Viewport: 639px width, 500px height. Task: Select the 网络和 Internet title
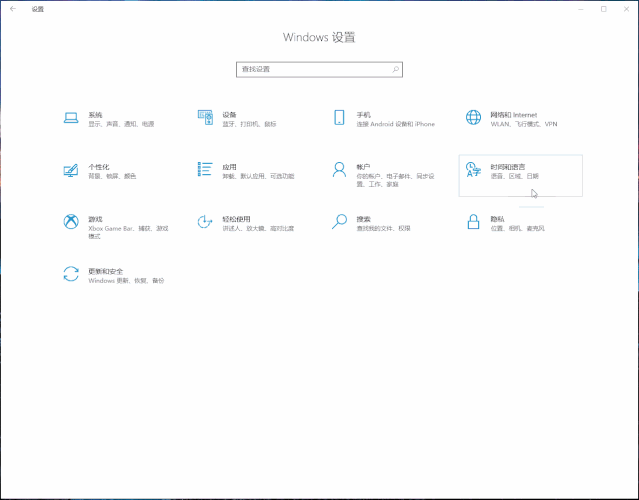pos(514,115)
